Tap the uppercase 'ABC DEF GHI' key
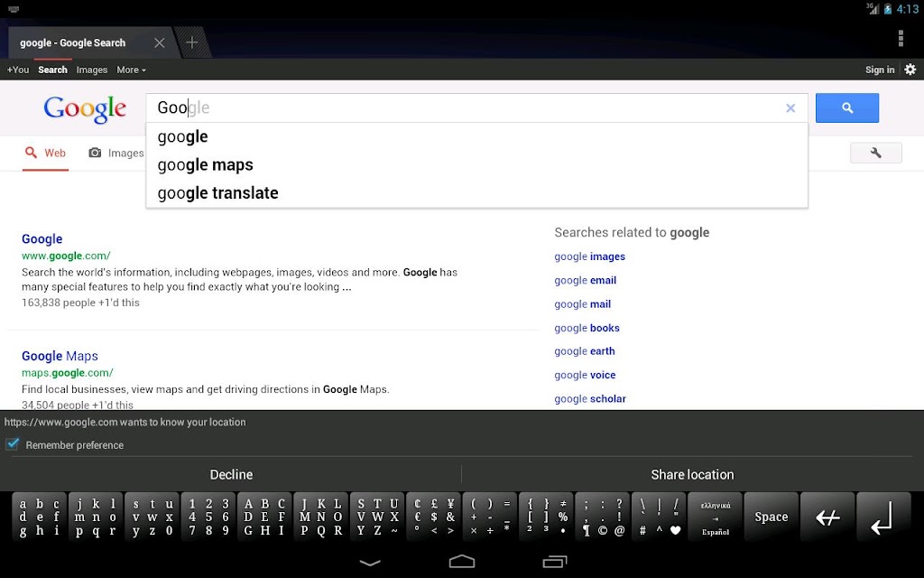This screenshot has height=578, width=924. pyautogui.click(x=264, y=517)
